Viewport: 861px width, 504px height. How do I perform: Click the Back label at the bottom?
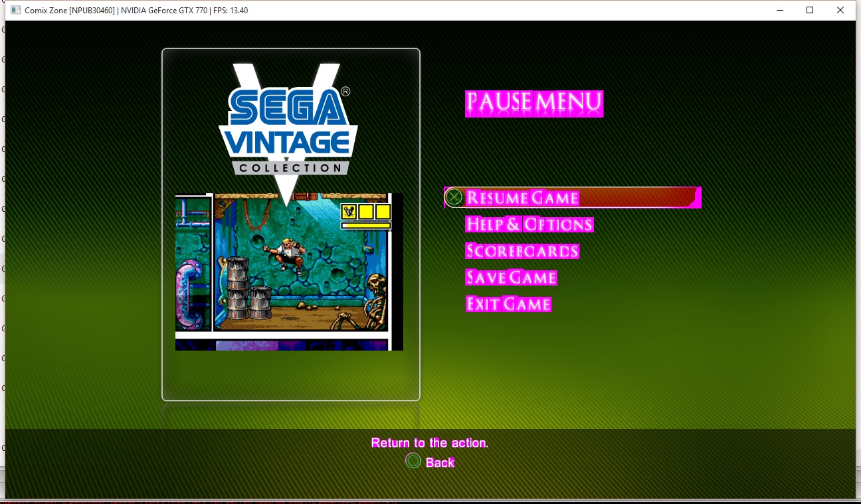[x=440, y=462]
